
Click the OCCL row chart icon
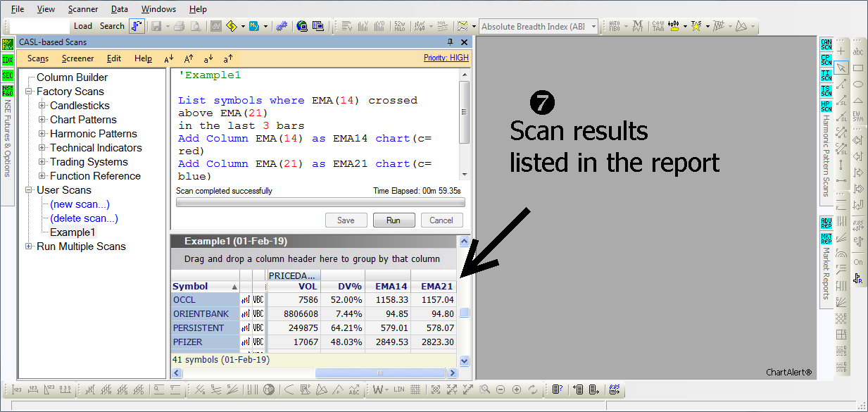click(246, 300)
